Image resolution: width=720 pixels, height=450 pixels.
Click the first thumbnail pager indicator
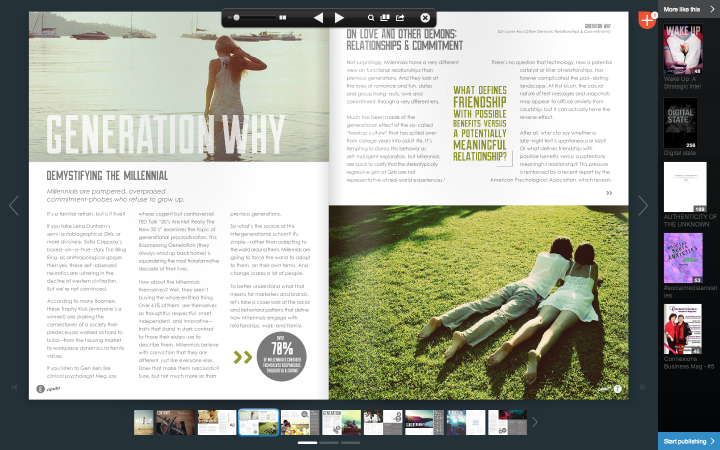click(x=308, y=443)
